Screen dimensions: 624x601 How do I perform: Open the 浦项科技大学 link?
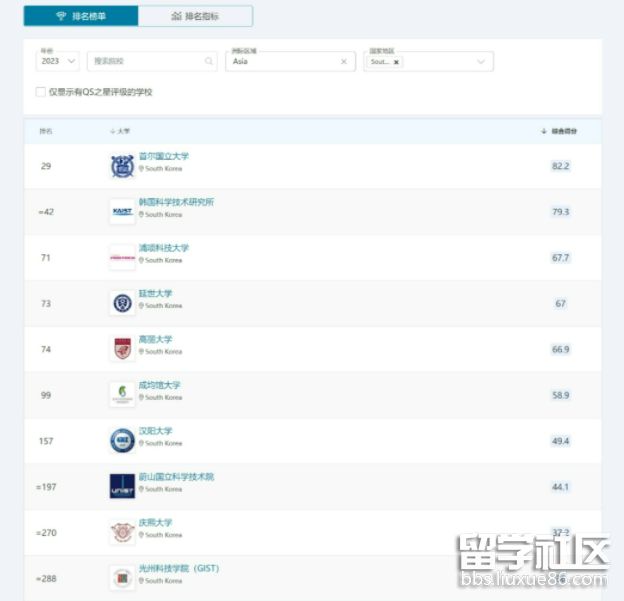pyautogui.click(x=164, y=248)
